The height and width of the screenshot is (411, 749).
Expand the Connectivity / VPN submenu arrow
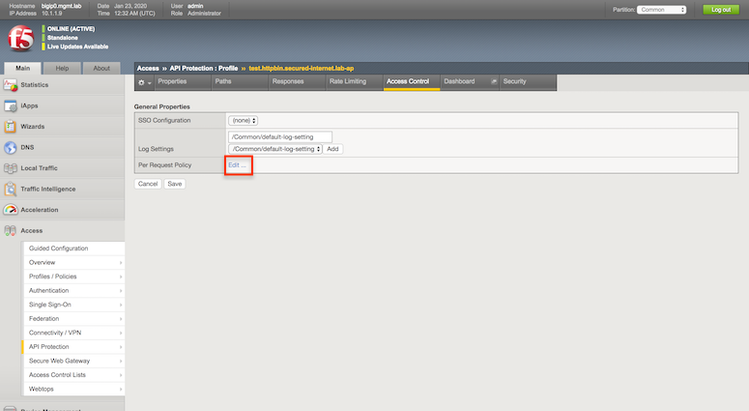pos(121,333)
